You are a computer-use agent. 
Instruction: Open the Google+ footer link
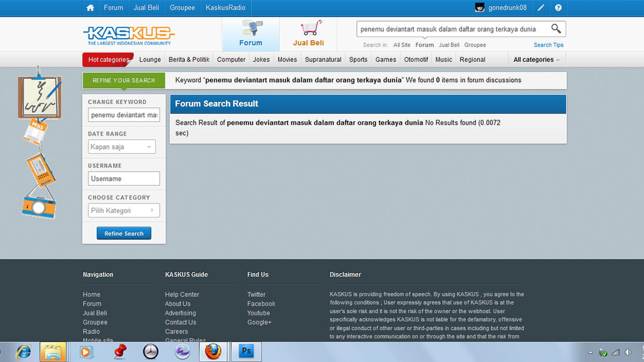259,322
